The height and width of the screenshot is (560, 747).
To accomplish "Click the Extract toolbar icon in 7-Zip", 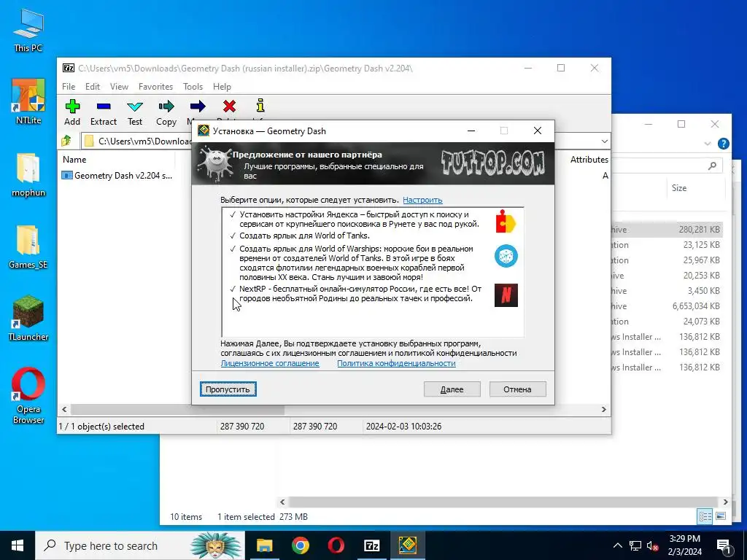I will [x=104, y=112].
